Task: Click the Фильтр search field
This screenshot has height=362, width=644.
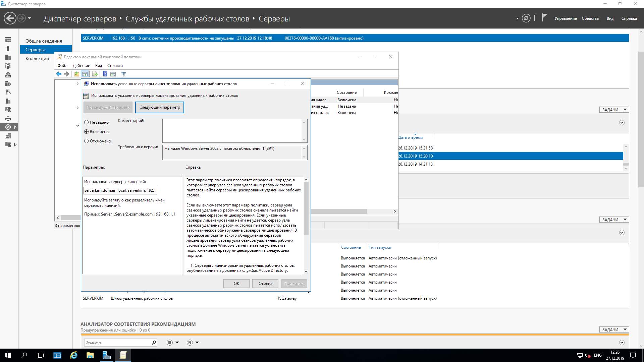Action: coord(117,343)
